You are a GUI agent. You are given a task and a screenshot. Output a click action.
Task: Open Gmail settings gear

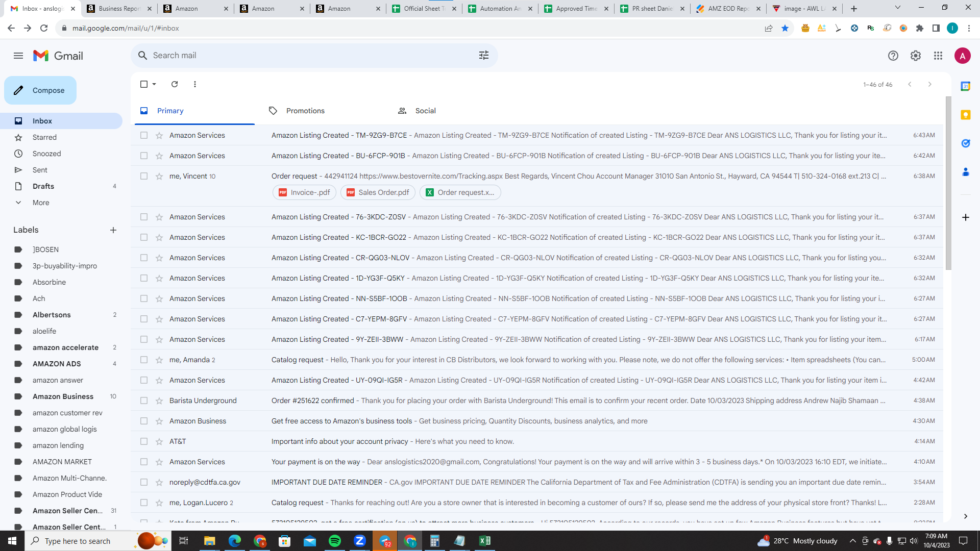[916, 56]
